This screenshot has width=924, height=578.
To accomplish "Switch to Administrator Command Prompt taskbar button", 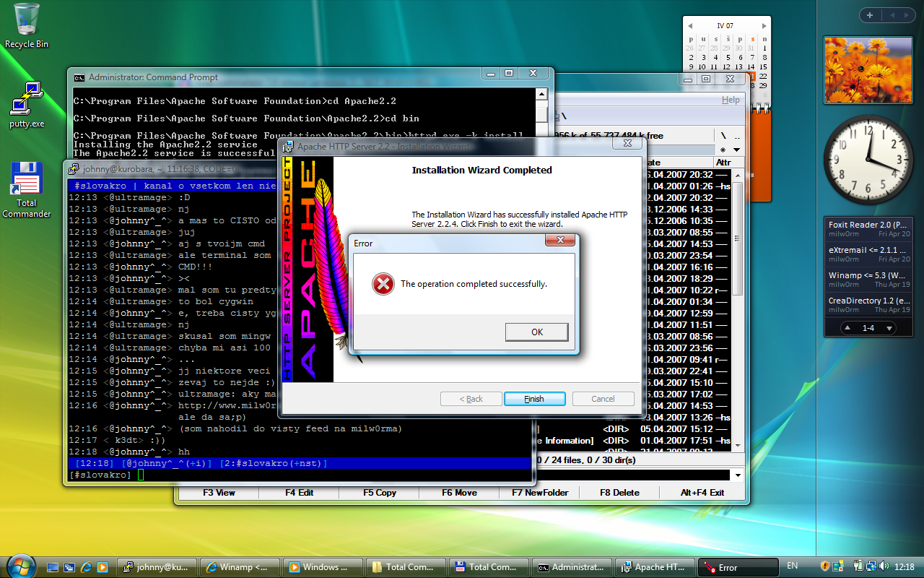I will [572, 567].
